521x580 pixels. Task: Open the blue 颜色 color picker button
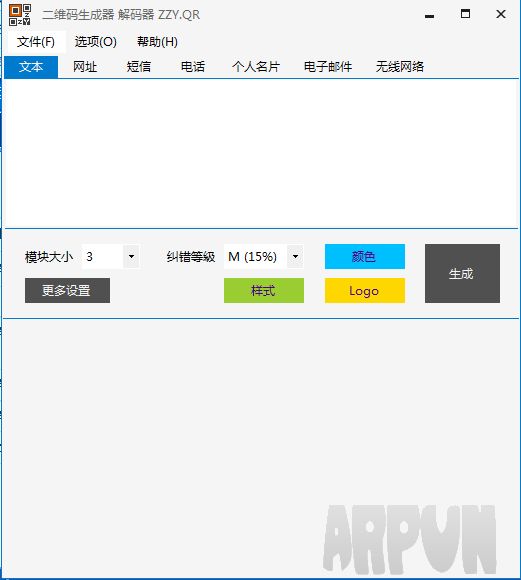coord(365,256)
